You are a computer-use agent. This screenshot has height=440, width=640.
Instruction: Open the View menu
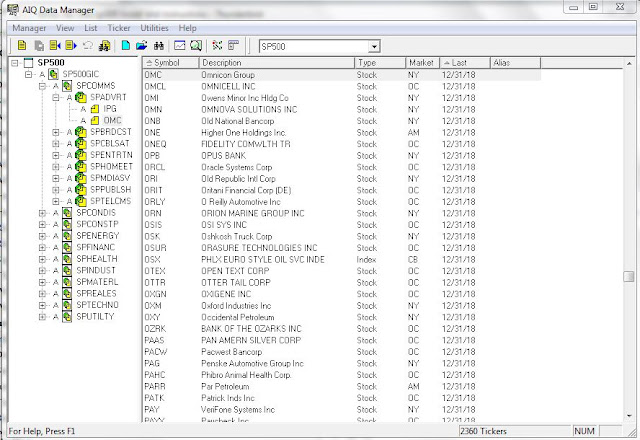[x=65, y=28]
